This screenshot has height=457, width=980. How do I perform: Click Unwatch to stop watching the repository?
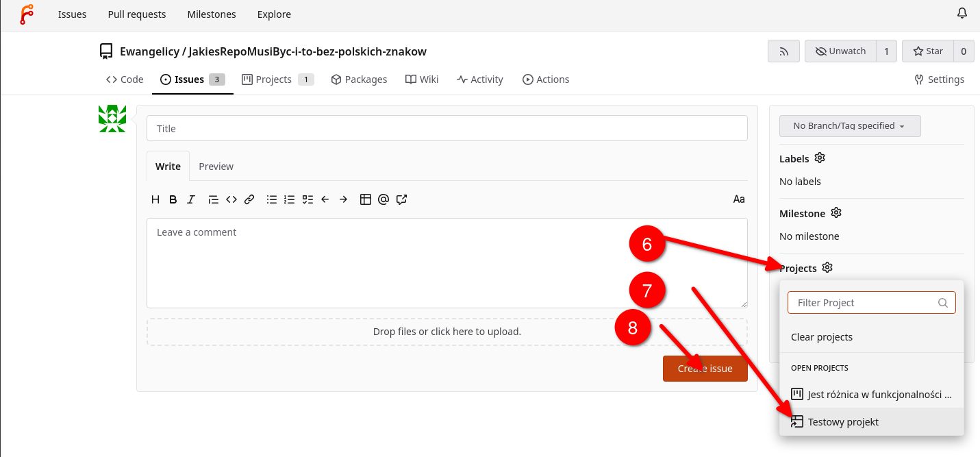pyautogui.click(x=840, y=51)
